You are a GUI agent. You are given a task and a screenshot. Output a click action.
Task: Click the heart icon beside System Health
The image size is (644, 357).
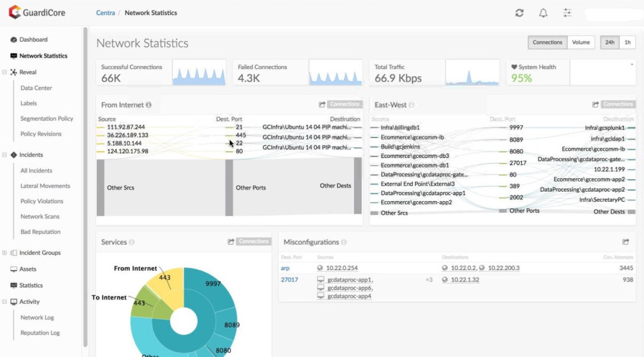514,67
